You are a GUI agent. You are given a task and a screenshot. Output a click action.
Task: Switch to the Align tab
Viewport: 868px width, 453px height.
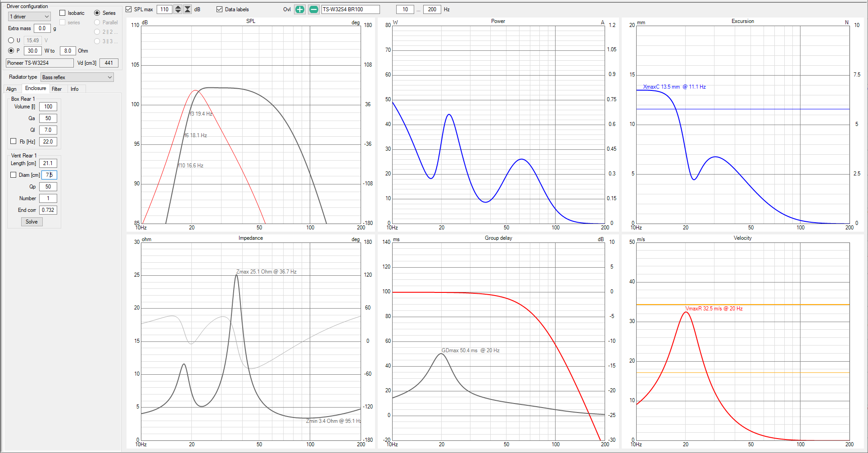pos(12,89)
